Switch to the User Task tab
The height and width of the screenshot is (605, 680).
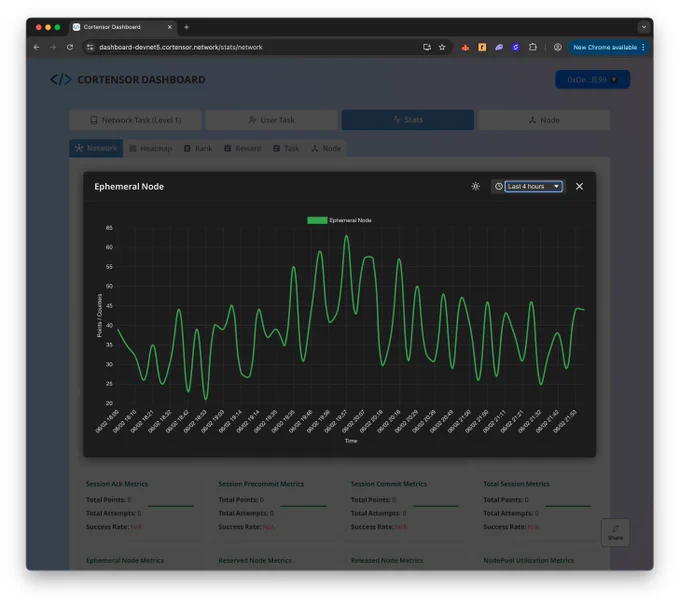click(271, 120)
